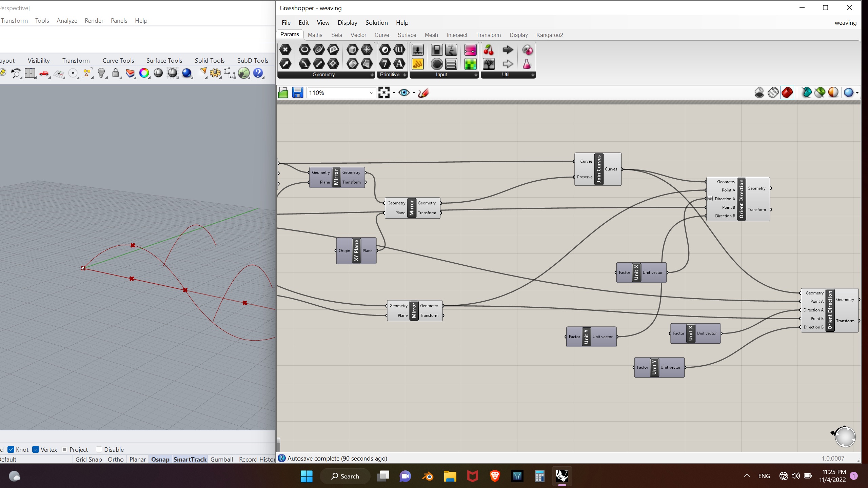The width and height of the screenshot is (868, 488).
Task: Open the Solution menu in Grasshopper
Action: coord(376,22)
